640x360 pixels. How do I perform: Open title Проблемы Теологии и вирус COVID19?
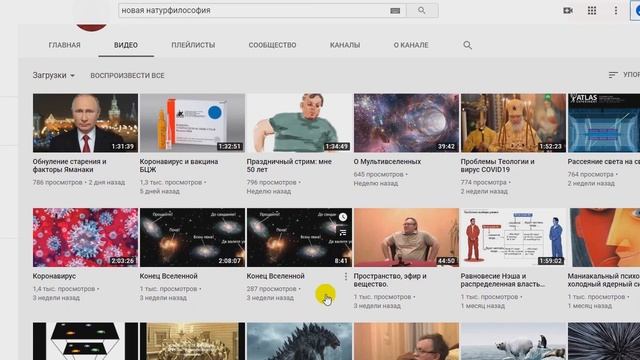(498, 165)
